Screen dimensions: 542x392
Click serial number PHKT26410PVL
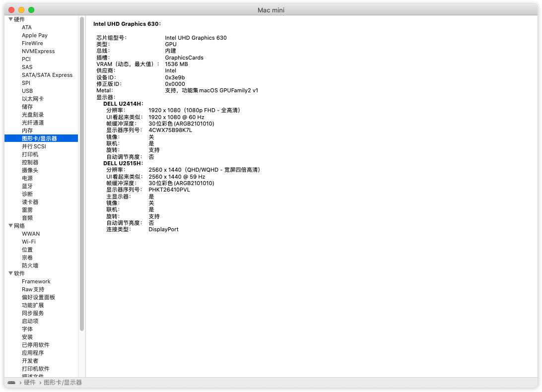pyautogui.click(x=169, y=190)
